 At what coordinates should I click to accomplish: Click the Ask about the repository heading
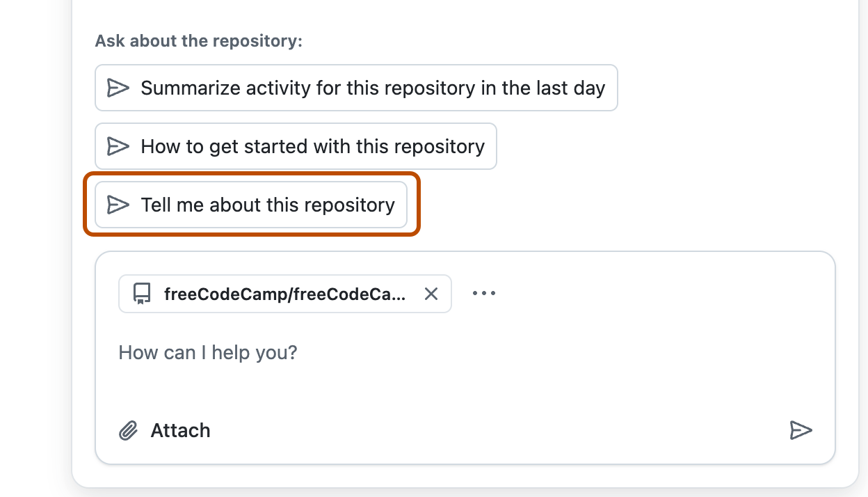point(199,41)
